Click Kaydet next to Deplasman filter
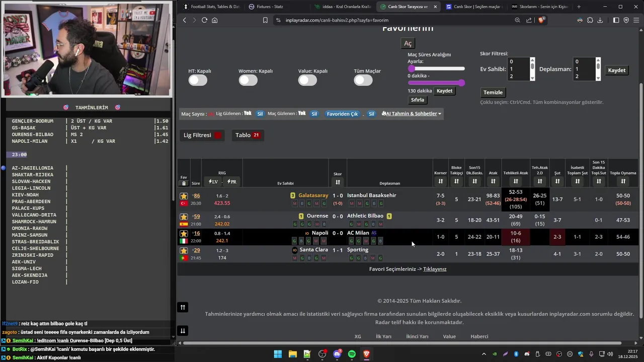The image size is (644, 362). [x=616, y=70]
